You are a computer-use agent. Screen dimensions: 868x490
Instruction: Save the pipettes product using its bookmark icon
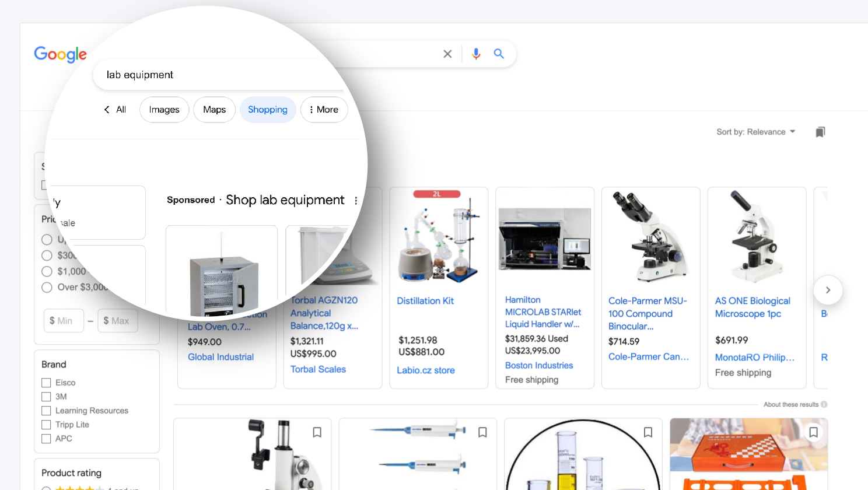coord(482,432)
